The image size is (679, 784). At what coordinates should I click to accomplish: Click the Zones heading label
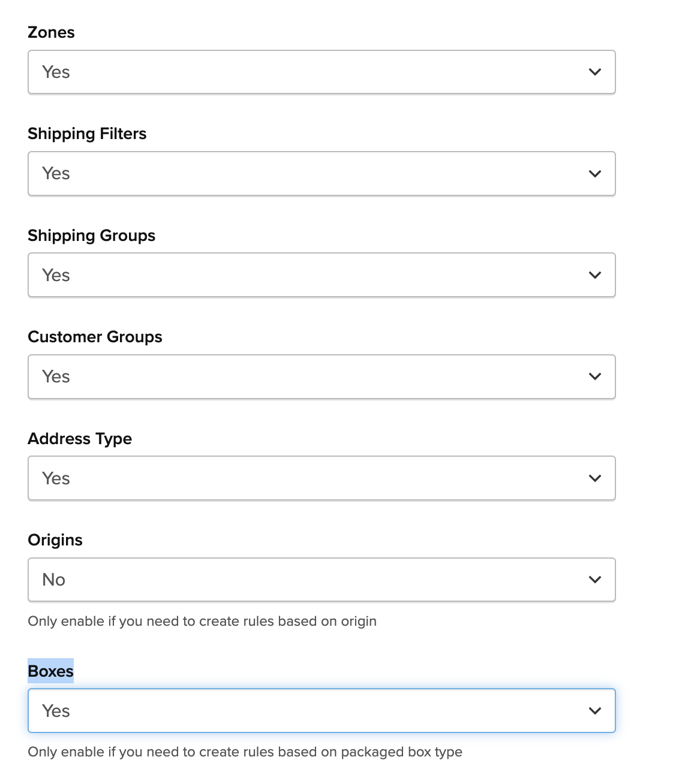(x=52, y=32)
